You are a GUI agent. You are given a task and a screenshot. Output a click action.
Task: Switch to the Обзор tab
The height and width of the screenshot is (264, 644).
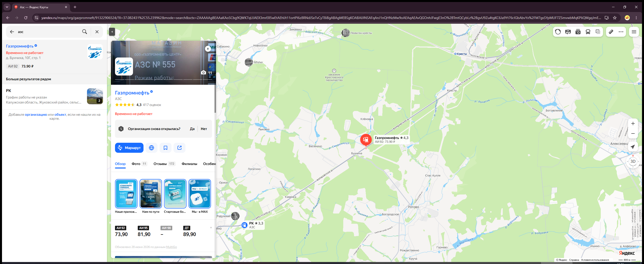click(x=120, y=164)
